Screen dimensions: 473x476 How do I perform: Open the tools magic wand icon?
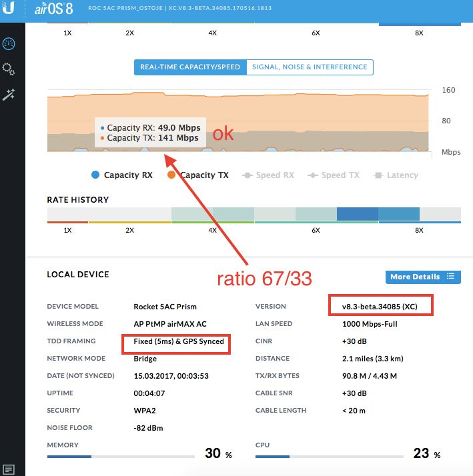[9, 95]
